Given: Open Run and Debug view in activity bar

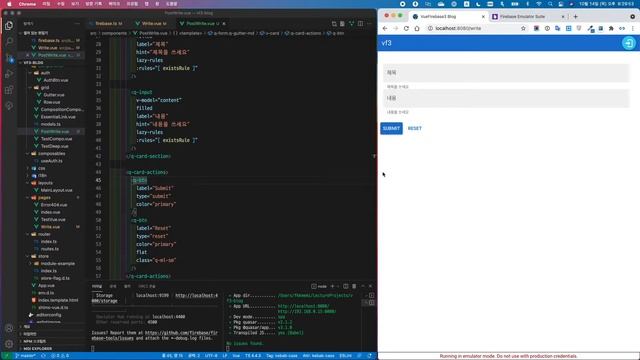Looking at the screenshot, I should pos(9,74).
